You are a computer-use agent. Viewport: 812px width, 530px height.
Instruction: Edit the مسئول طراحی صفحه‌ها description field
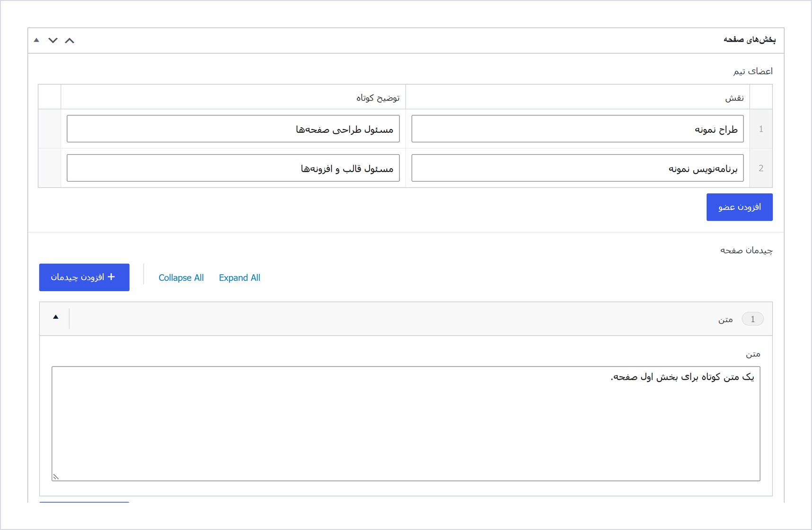coord(233,129)
